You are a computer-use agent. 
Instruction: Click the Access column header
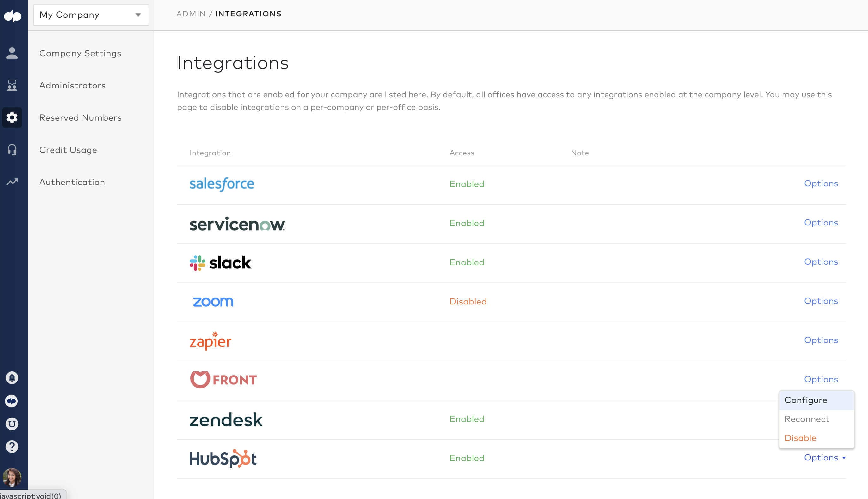(462, 153)
